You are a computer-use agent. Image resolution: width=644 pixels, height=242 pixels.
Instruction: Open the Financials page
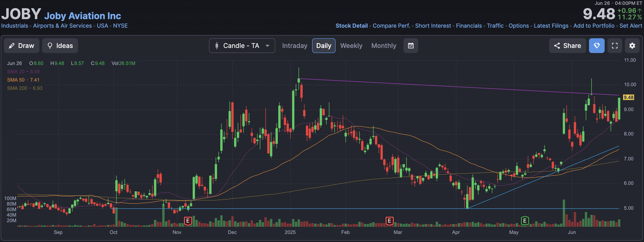469,26
